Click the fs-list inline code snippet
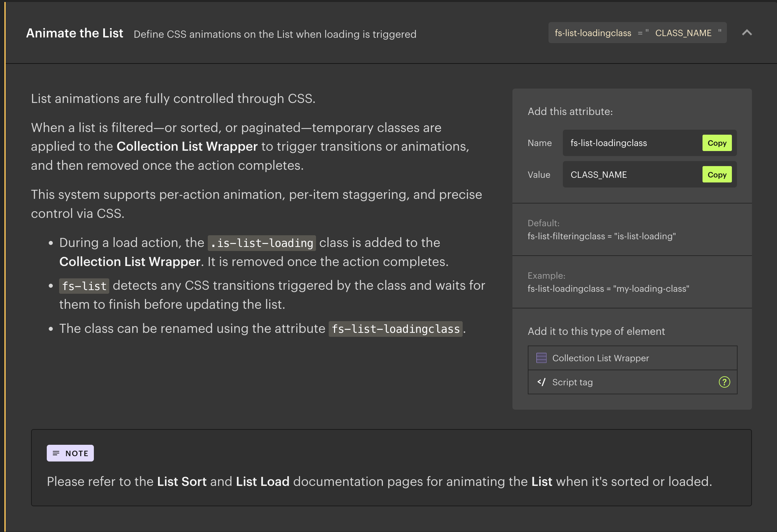Viewport: 777px width, 532px height. [84, 286]
